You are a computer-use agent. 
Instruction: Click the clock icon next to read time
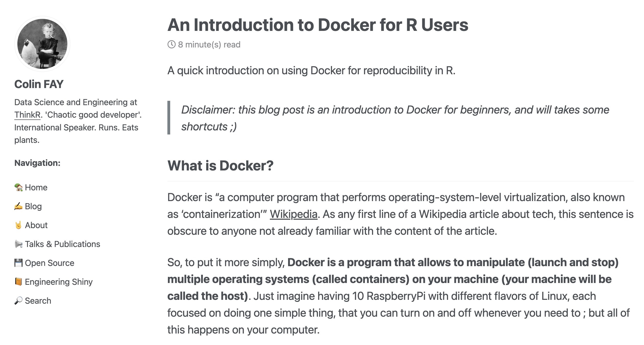click(171, 45)
